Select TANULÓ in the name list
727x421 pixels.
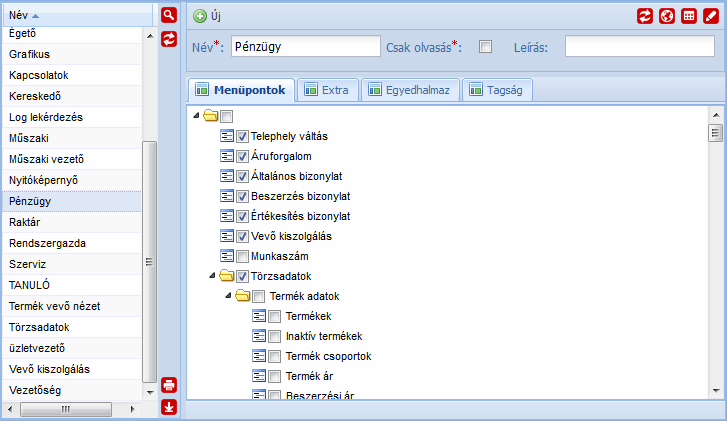tap(72, 285)
